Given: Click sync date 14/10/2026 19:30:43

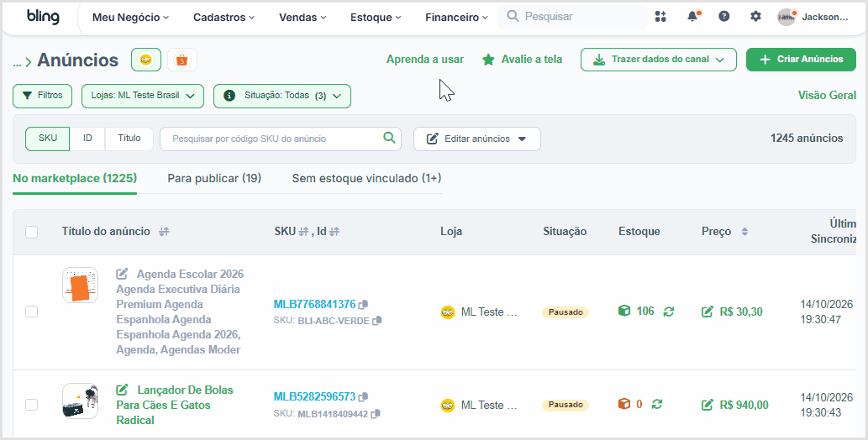Looking at the screenshot, I should coord(827,405).
